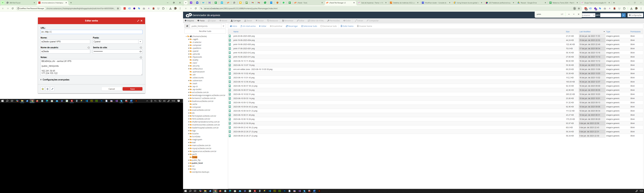Viewport: 644px width, 193px height.
Task: Delete the password entry with trash icon
Action: click(47, 89)
